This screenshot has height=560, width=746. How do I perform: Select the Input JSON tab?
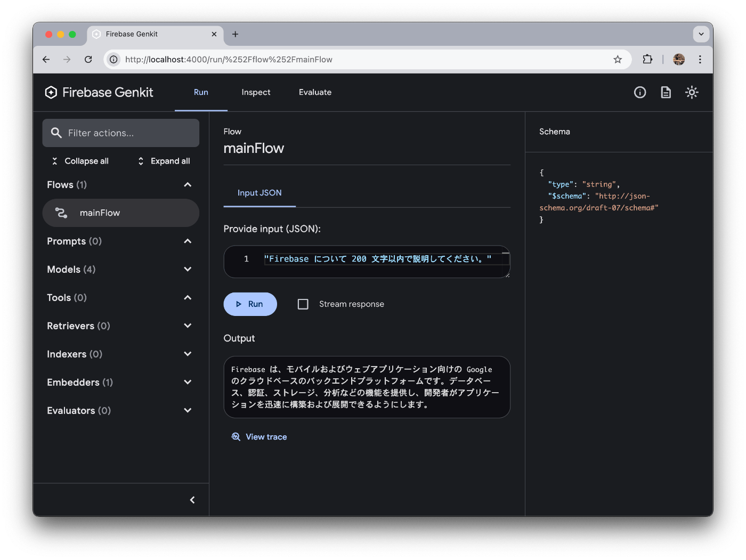(x=260, y=193)
